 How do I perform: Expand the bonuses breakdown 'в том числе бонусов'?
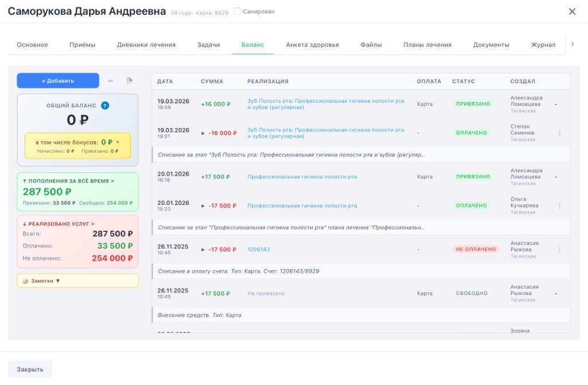coord(118,142)
